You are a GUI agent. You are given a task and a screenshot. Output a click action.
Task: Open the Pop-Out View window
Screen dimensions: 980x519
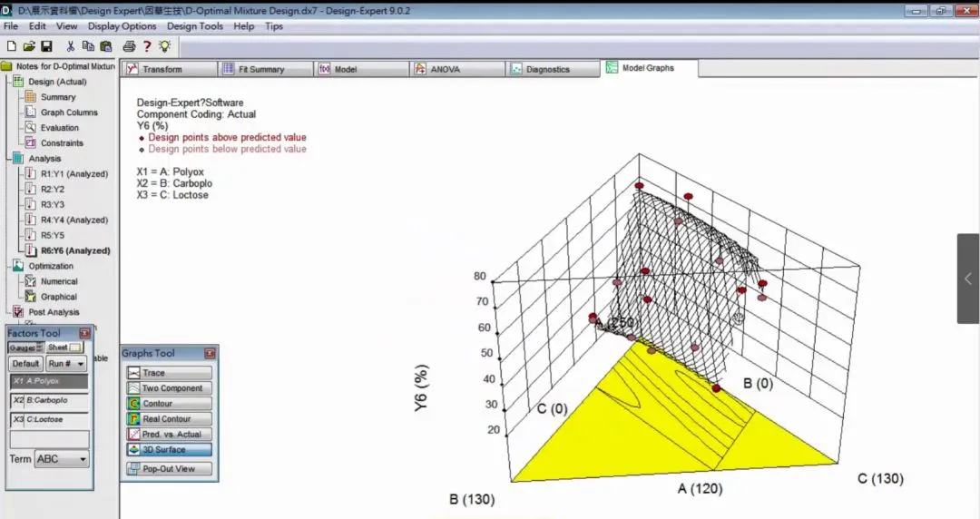coord(169,468)
